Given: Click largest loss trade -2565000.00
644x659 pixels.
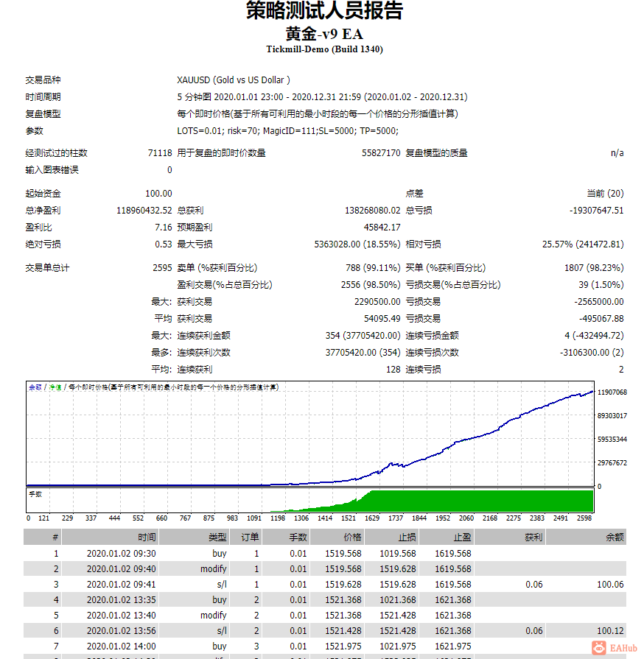Looking at the screenshot, I should (x=599, y=302).
